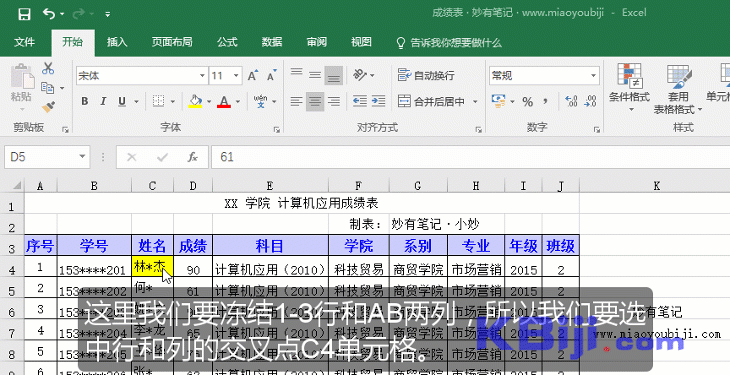Viewport: 730px width, 375px height.
Task: Click the Cut scissors icon
Action: coord(48,68)
